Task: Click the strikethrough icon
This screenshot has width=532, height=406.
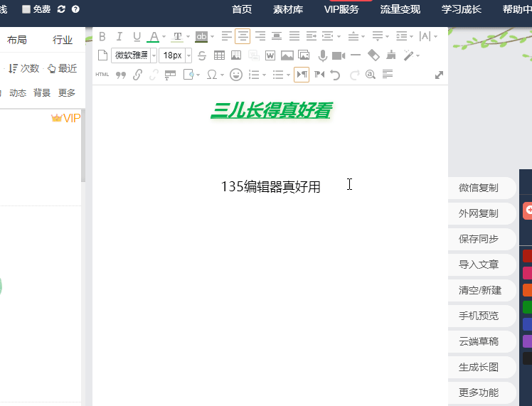Action: [x=202, y=55]
